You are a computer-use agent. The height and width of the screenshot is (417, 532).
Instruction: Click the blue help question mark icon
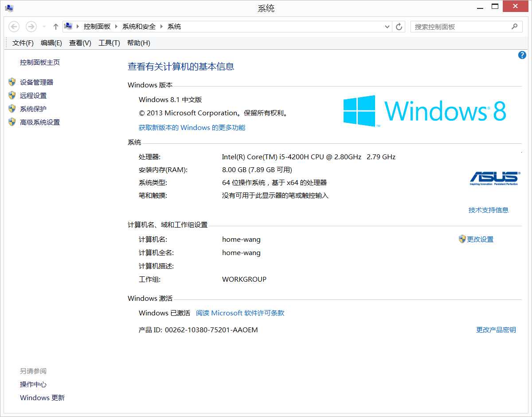(522, 55)
